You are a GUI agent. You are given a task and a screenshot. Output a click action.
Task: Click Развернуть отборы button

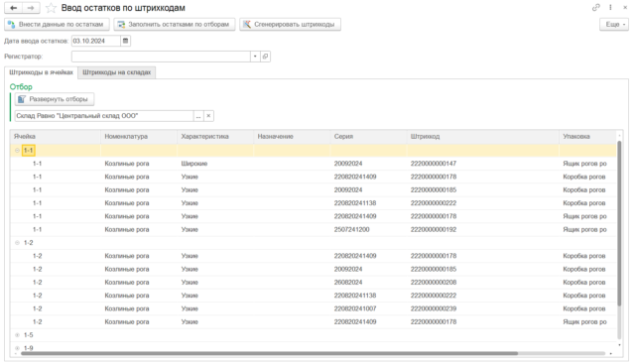click(55, 99)
